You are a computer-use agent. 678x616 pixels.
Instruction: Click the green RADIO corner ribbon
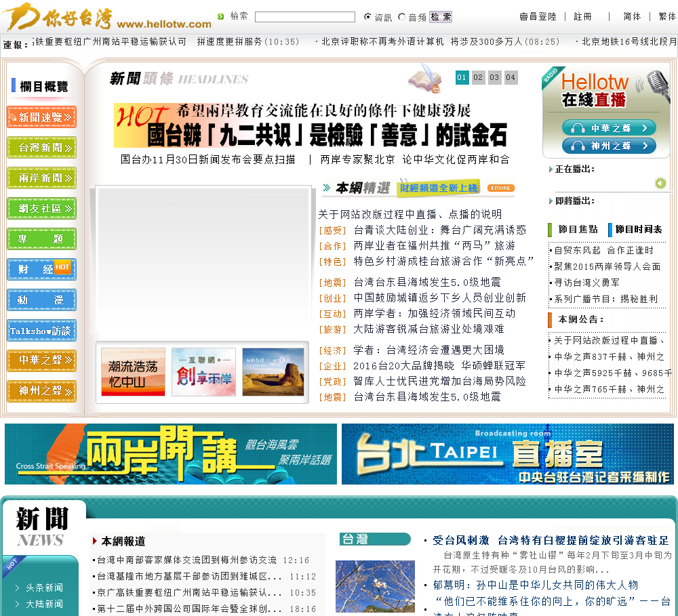point(552,77)
